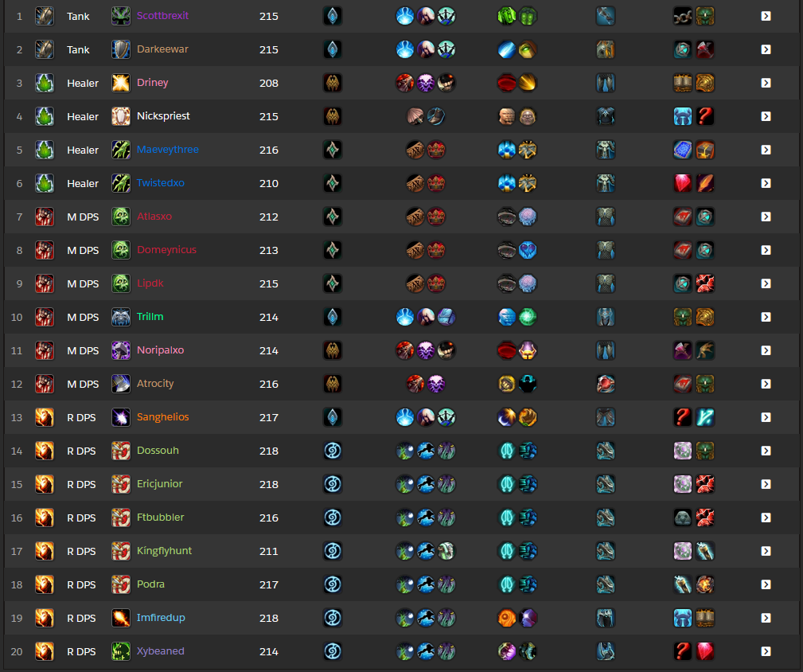Click the red gem trinket icon for Twistedxo
803x672 pixels.
(683, 183)
